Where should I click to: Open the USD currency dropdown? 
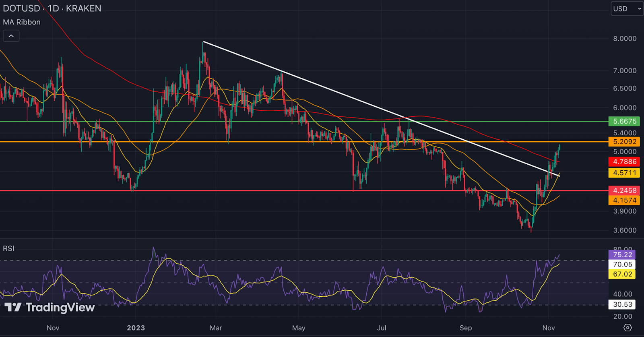[x=627, y=8]
